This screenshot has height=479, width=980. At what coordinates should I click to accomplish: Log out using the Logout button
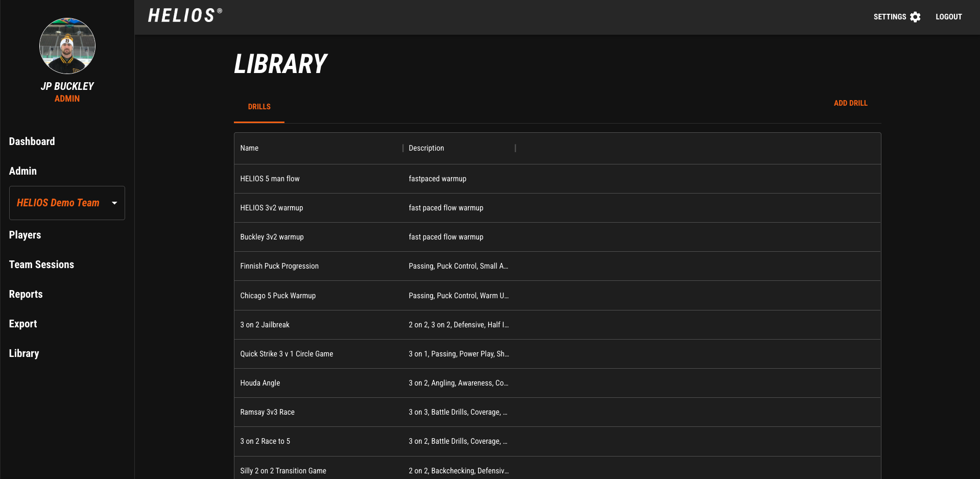click(948, 17)
